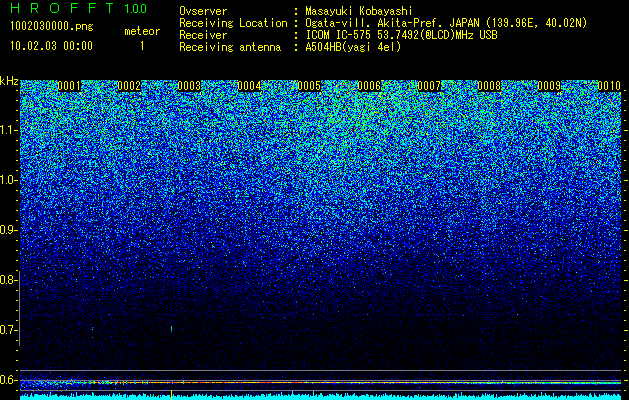Click receiver text ICOM IC-575 53.7492 MHz USB
This screenshot has width=629, height=400.
tap(401, 35)
